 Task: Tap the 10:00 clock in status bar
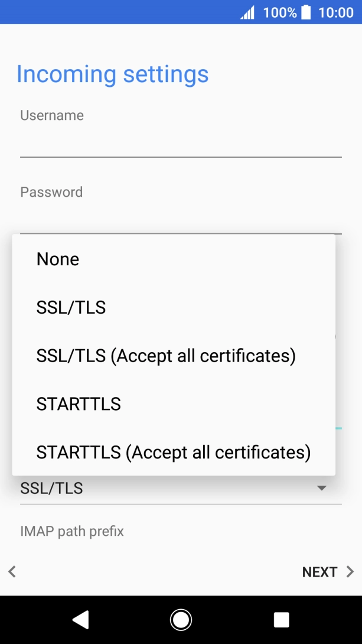(335, 12)
